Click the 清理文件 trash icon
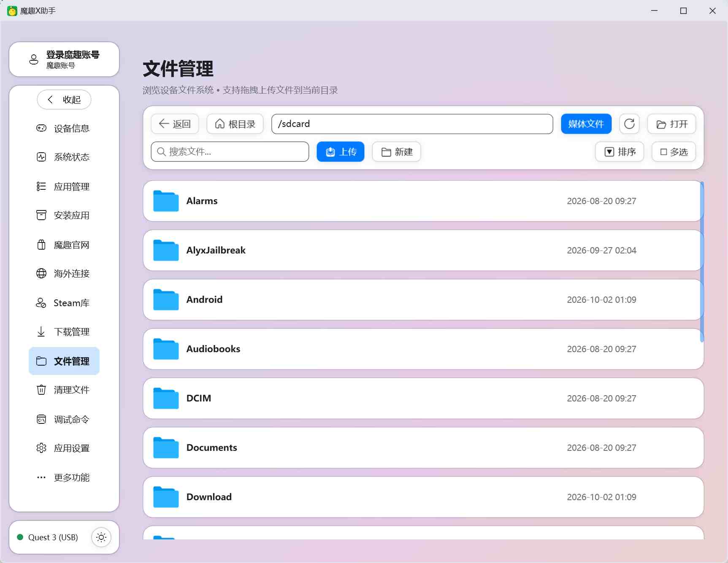Image resolution: width=728 pixels, height=563 pixels. [41, 390]
